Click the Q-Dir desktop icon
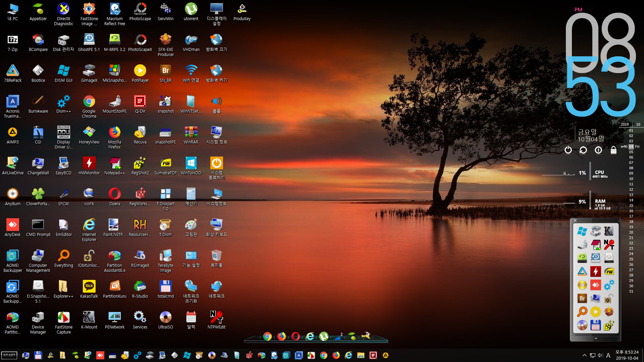This screenshot has height=362, width=644. (140, 105)
